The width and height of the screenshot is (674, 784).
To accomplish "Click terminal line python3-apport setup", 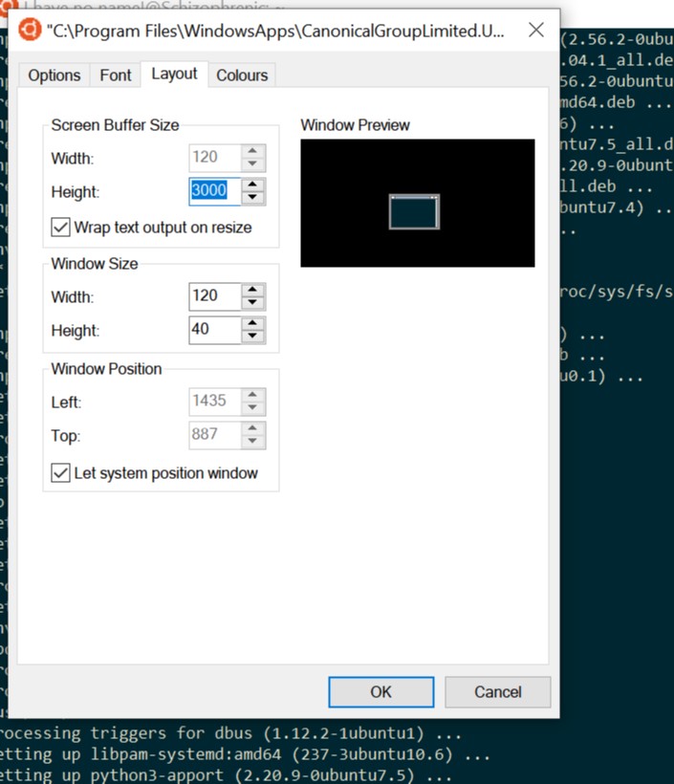I will (x=225, y=775).
